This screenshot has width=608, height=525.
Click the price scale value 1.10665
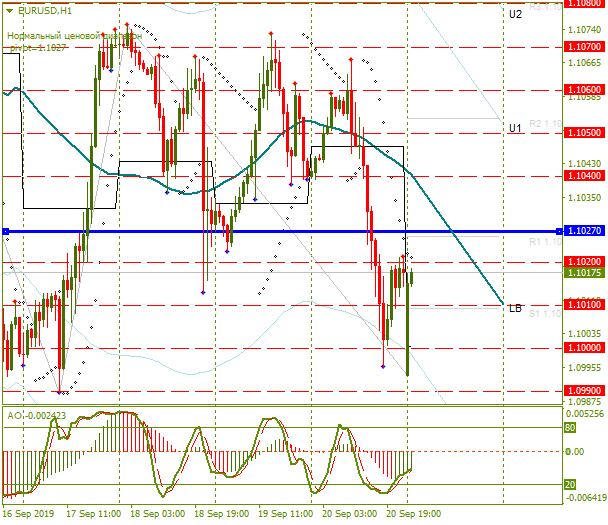[x=584, y=63]
